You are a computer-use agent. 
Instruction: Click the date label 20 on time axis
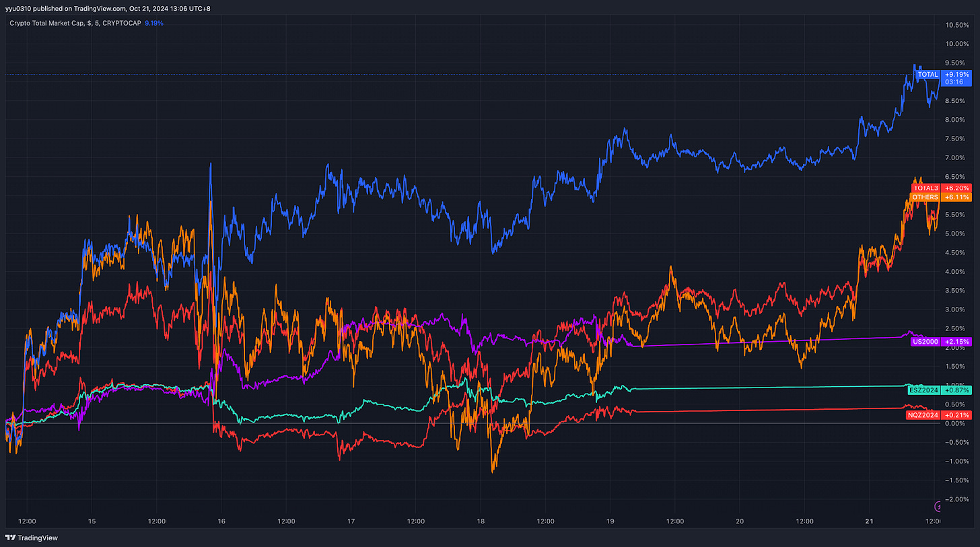coord(740,521)
